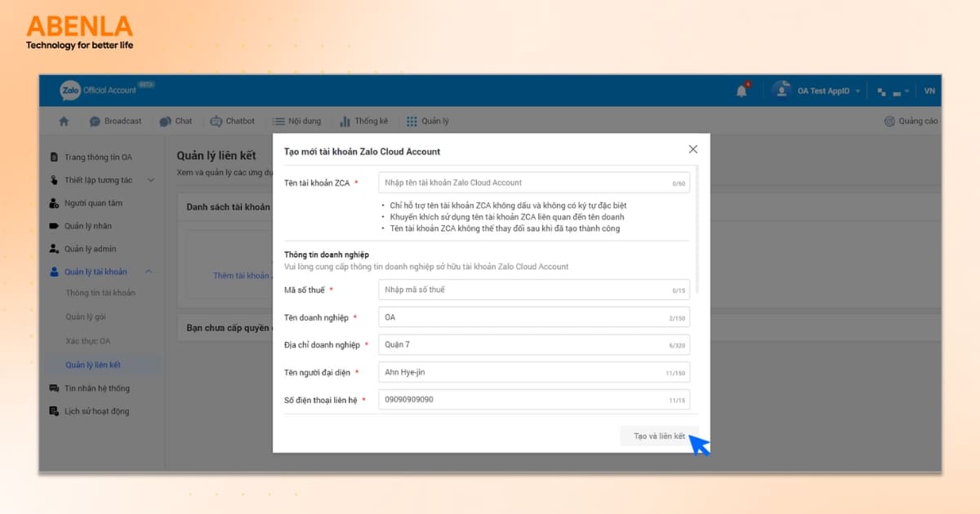Viewport: 980px width, 514px height.
Task: Select Thông tin tài khoản submenu item
Action: click(x=100, y=293)
